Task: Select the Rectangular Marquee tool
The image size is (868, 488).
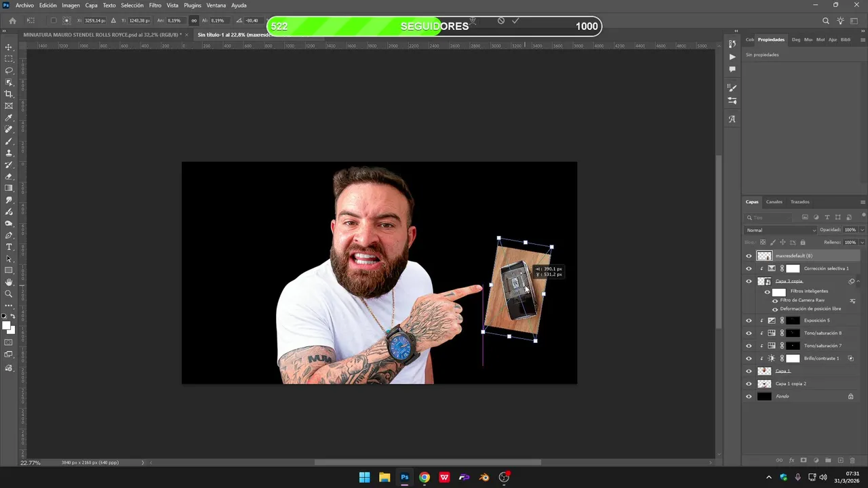Action: pos(9,59)
